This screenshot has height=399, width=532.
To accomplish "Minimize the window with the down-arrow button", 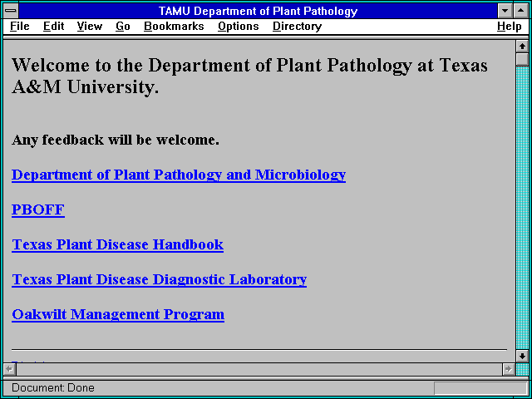I will pos(505,11).
